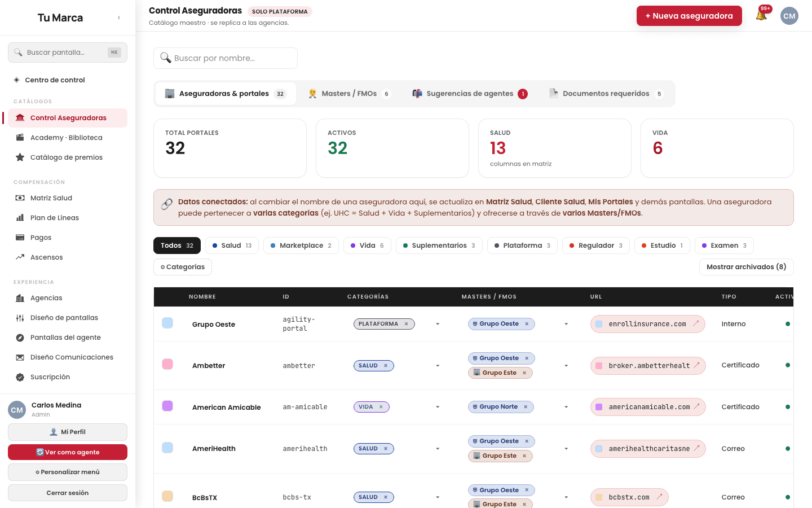Expand categories dropdown for Ambetter row
This screenshot has width=812, height=508.
coord(438,366)
